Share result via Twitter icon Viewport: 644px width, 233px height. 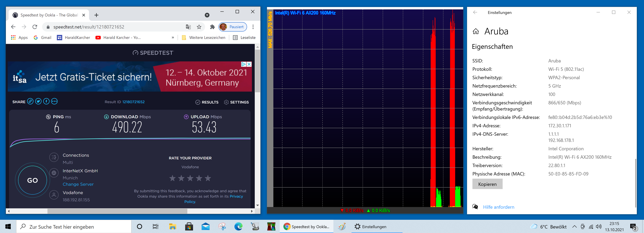38,101
